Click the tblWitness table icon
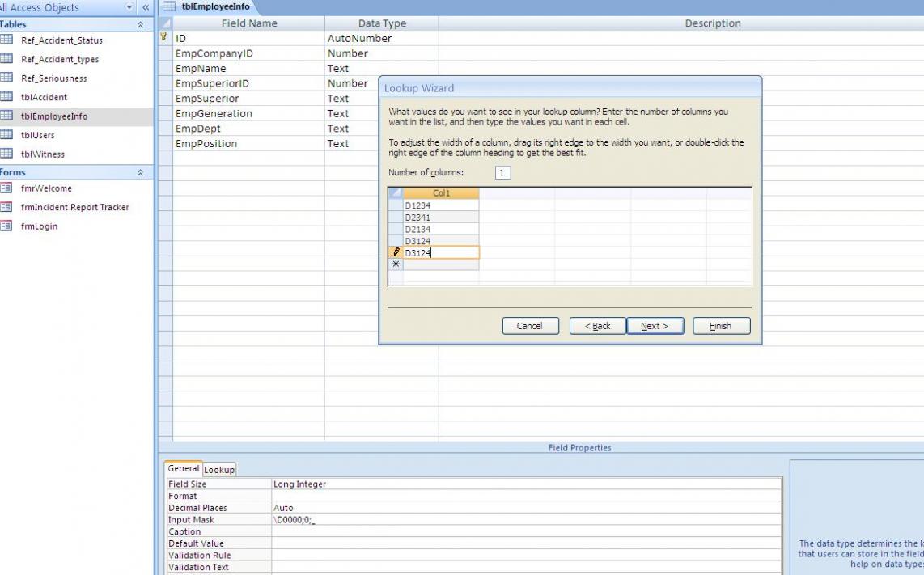The width and height of the screenshot is (924, 575). pos(6,154)
